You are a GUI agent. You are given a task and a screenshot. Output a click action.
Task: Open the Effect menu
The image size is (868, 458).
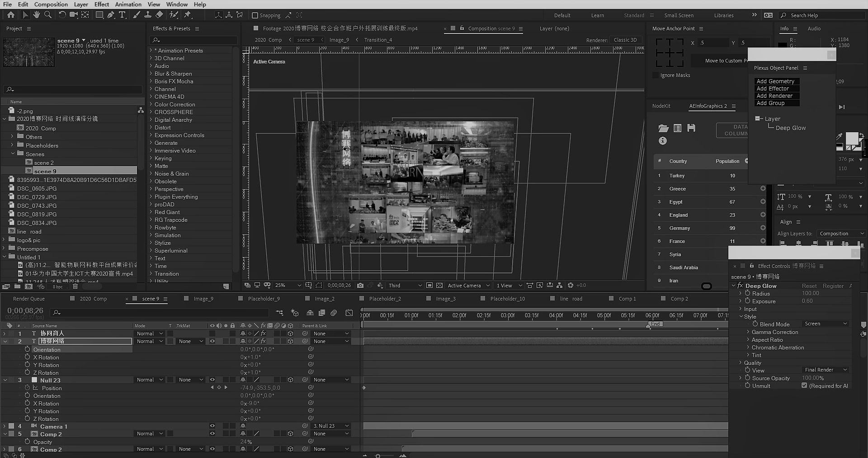click(101, 4)
